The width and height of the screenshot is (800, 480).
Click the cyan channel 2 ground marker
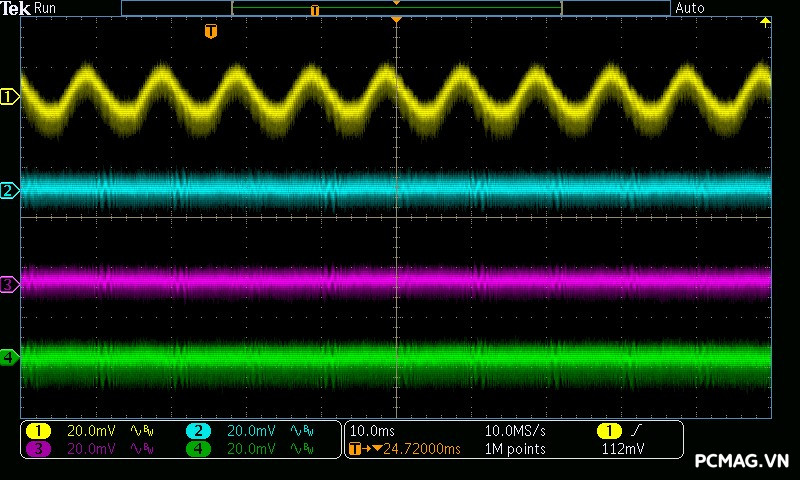point(9,190)
